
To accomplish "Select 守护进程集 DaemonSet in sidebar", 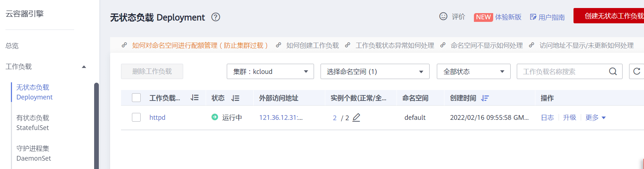I will tap(33, 153).
